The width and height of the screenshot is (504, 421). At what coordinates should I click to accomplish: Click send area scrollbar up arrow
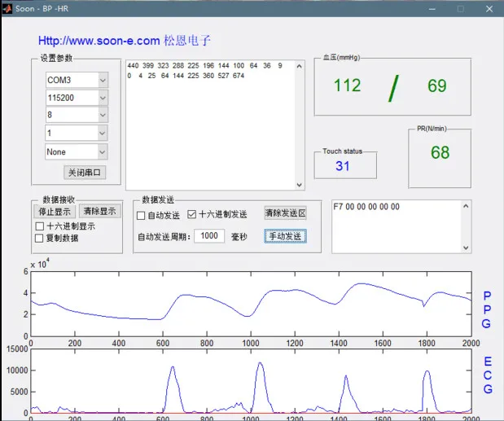pyautogui.click(x=466, y=206)
